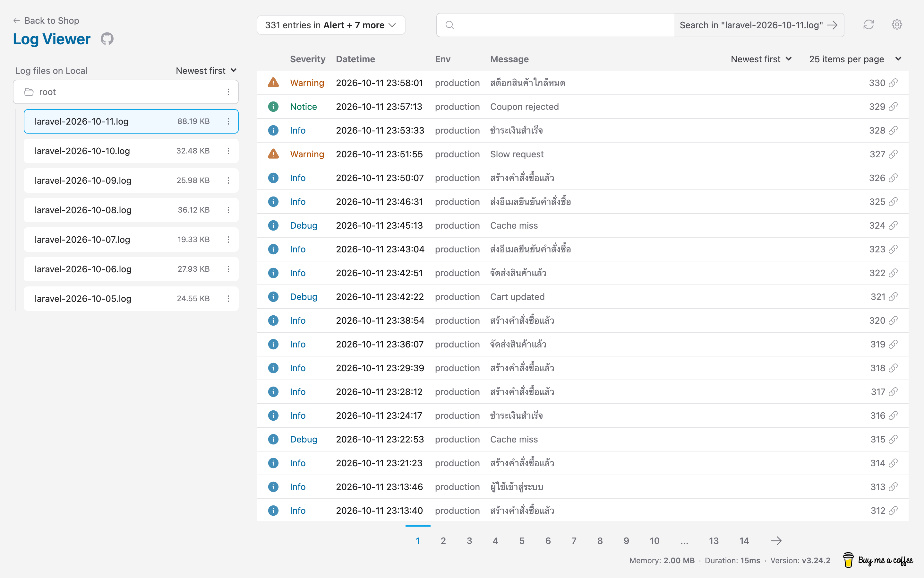This screenshot has height=578, width=924.
Task: Expand the Cache miss entry 324
Action: 582,225
